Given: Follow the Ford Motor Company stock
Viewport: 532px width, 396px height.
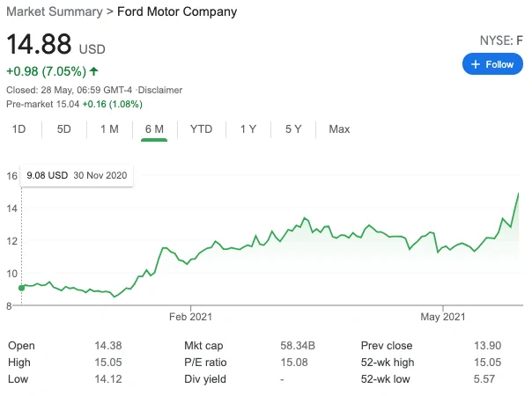Looking at the screenshot, I should tap(492, 64).
